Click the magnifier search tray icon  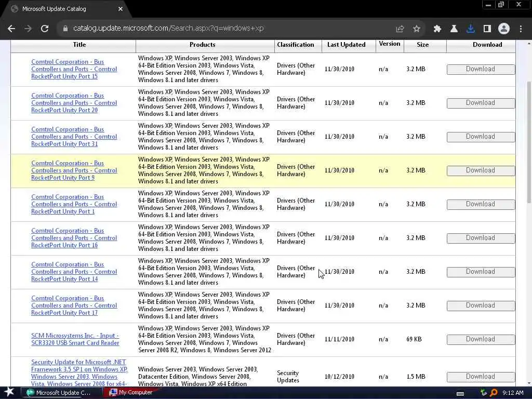(494, 393)
